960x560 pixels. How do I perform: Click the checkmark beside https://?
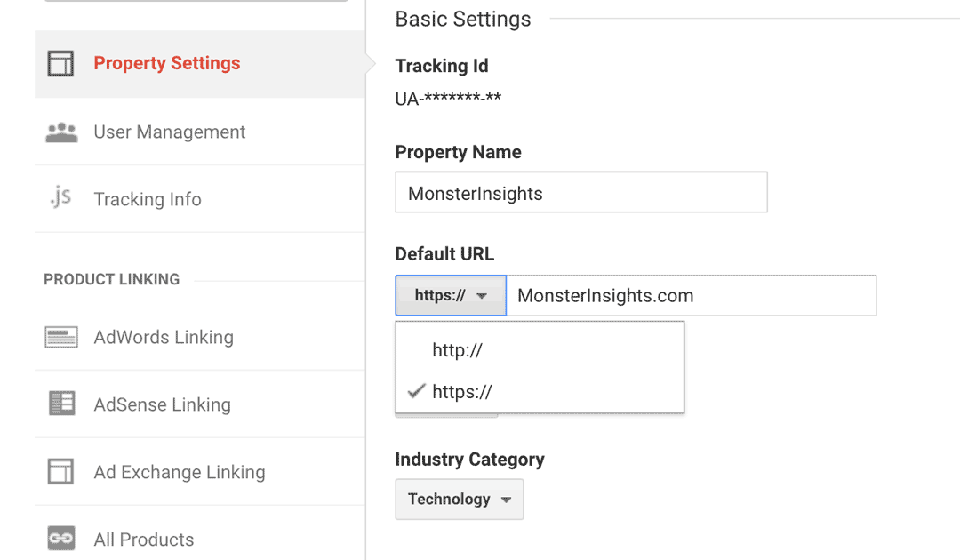coord(417,391)
